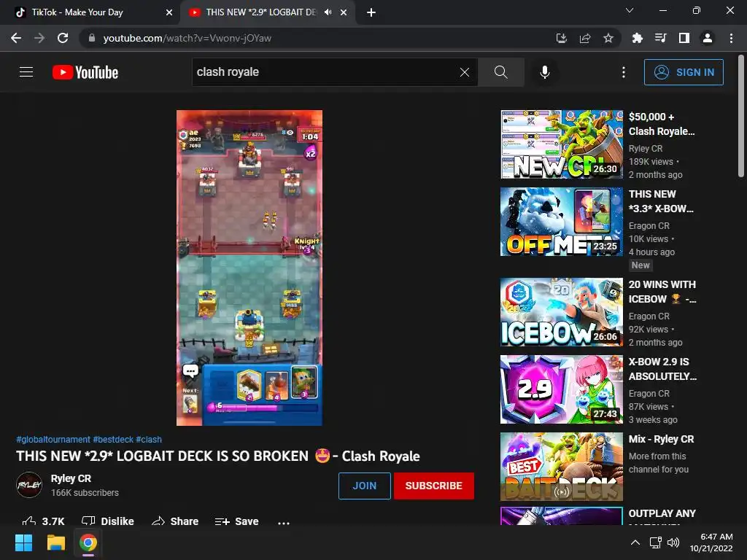Viewport: 747px width, 560px height.
Task: Open the 2.9 X-BOW 27:43 thumbnail
Action: pyautogui.click(x=562, y=389)
